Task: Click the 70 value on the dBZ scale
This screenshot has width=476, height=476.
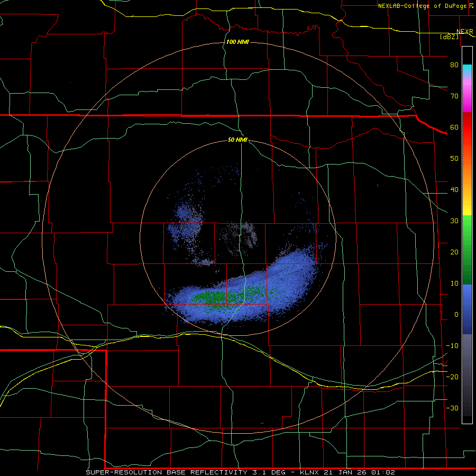Action: point(454,96)
